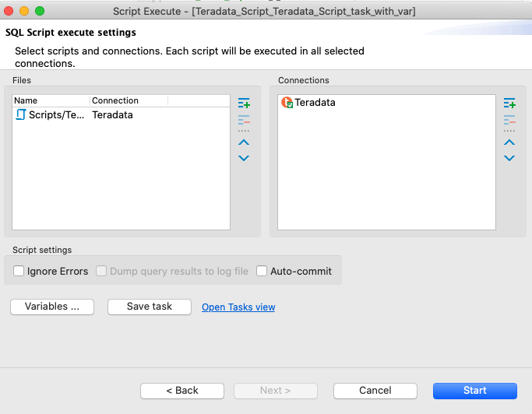The image size is (532, 414).
Task: Open Tasks view link
Action: [x=238, y=307]
